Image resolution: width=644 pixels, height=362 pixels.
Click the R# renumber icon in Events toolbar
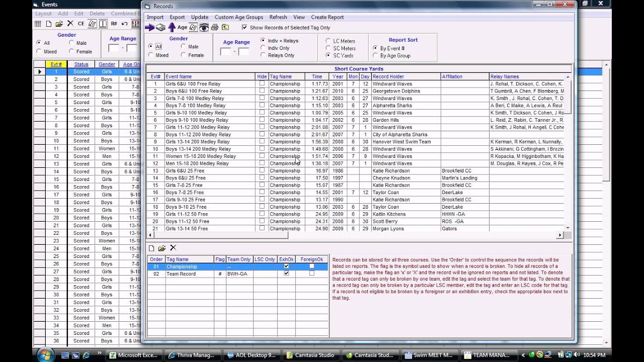point(114,24)
